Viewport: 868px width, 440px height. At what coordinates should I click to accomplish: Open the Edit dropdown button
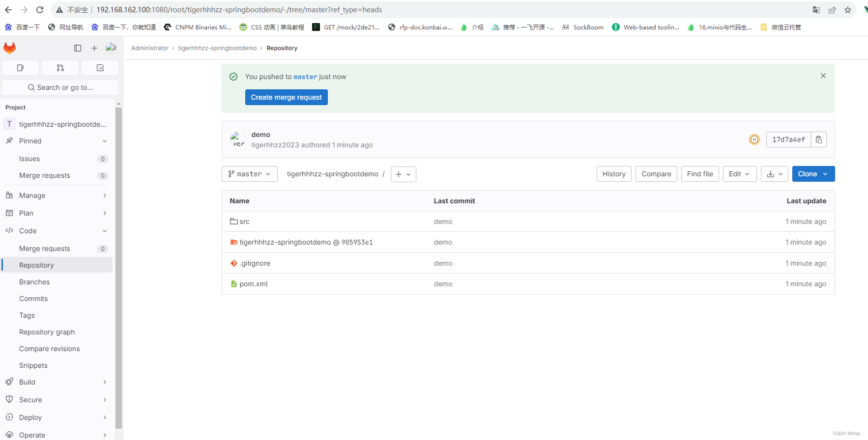[739, 174]
